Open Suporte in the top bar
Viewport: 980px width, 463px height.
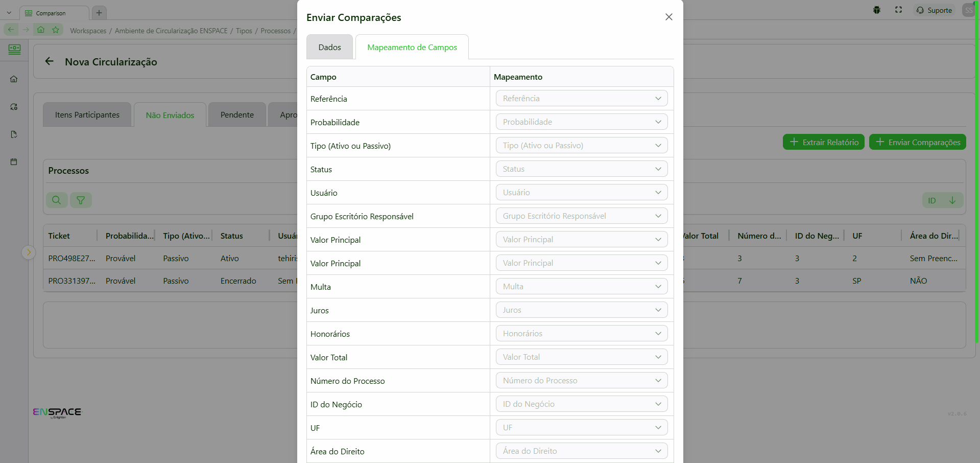pyautogui.click(x=934, y=10)
